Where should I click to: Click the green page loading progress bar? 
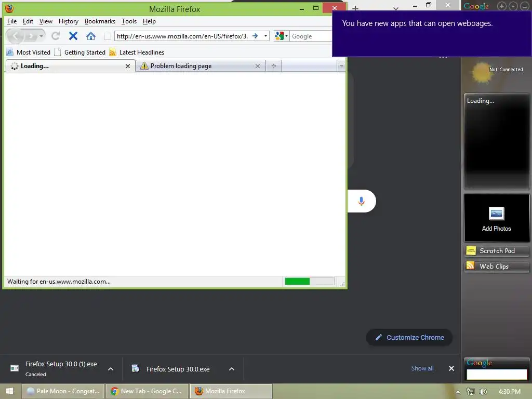tap(310, 281)
